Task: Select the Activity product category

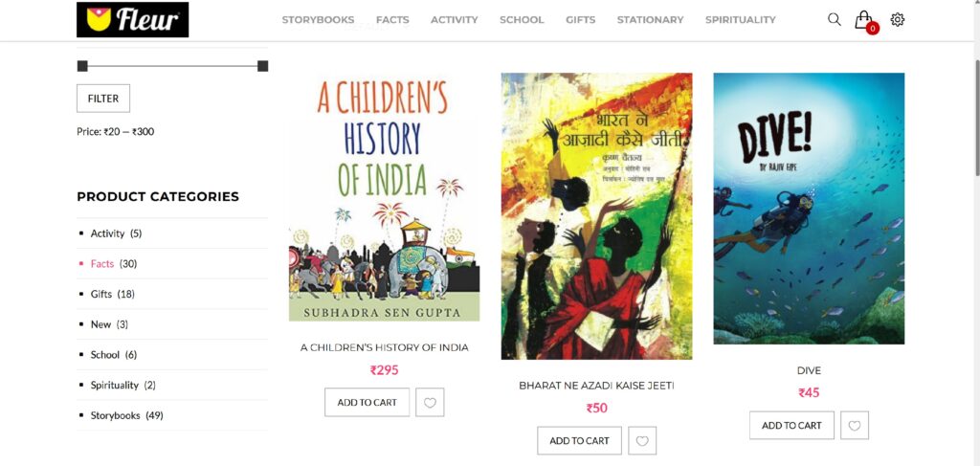Action: [107, 233]
